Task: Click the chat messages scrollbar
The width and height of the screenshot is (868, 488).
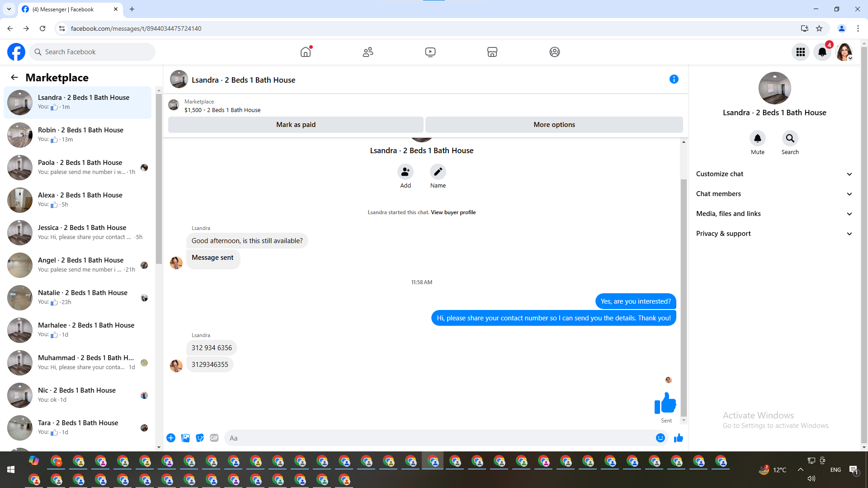Action: point(684,298)
